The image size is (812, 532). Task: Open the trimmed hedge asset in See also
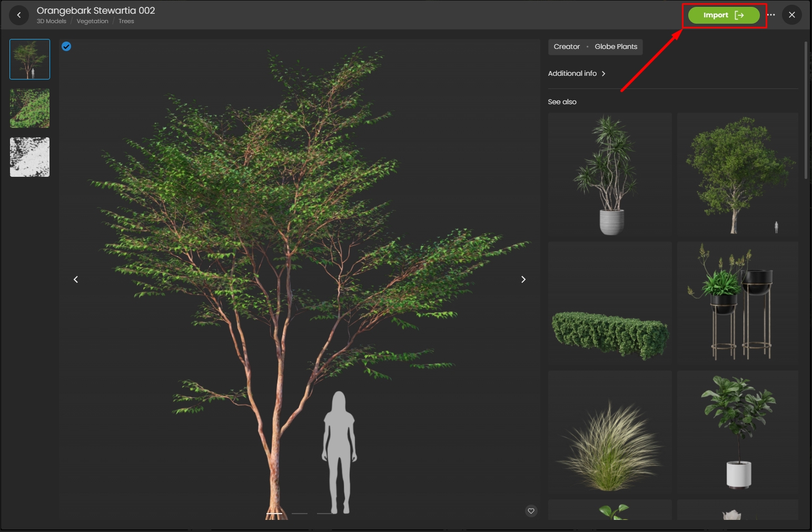click(x=610, y=304)
